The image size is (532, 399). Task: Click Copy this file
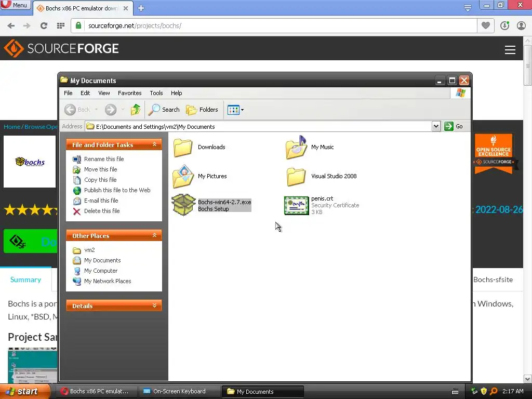pyautogui.click(x=100, y=180)
